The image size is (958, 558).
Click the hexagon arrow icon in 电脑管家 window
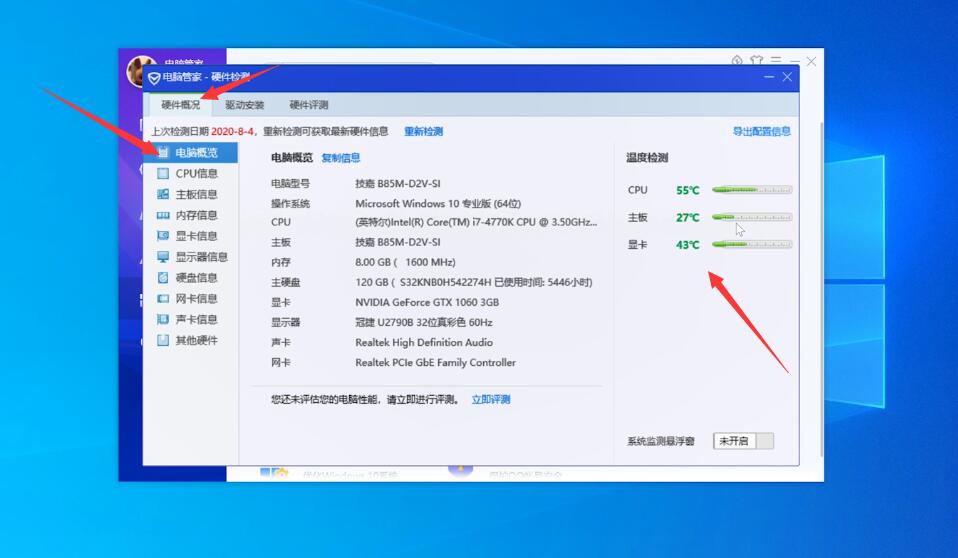(x=737, y=61)
